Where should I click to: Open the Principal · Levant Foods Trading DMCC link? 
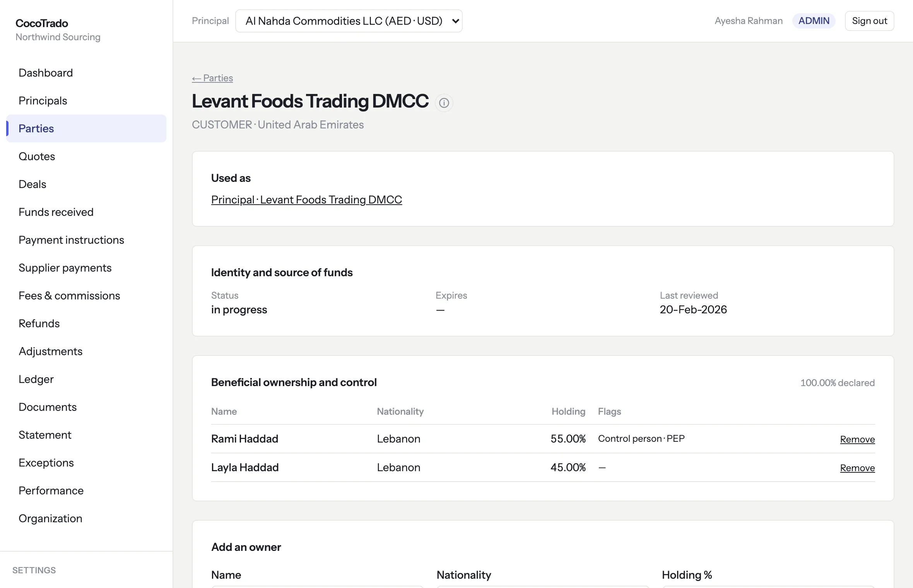click(307, 200)
